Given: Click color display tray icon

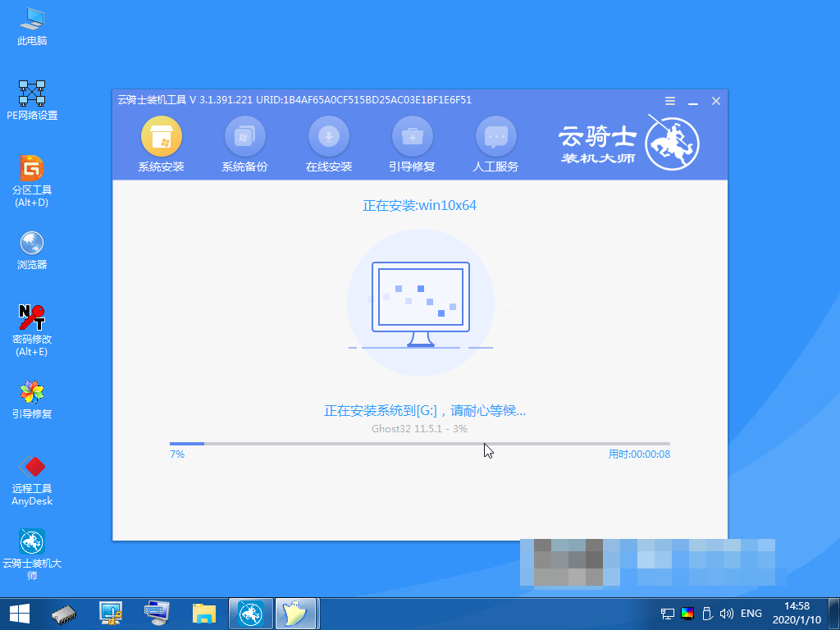Looking at the screenshot, I should pyautogui.click(x=687, y=614).
